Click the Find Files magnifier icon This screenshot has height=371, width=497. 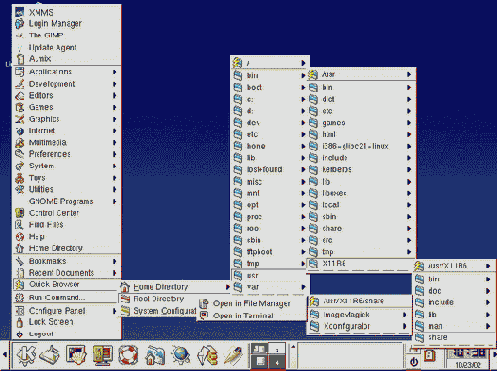(x=20, y=225)
